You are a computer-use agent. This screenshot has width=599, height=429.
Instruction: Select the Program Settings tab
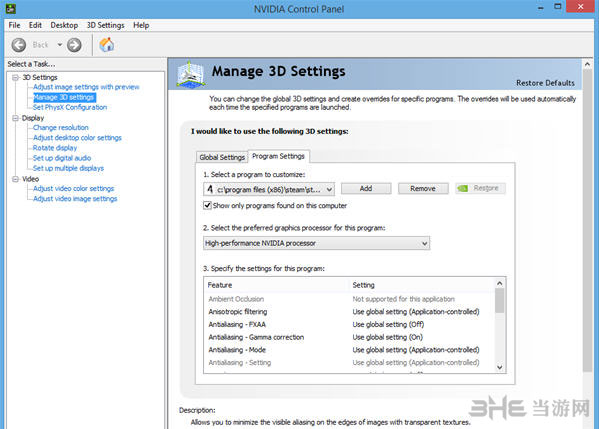278,156
